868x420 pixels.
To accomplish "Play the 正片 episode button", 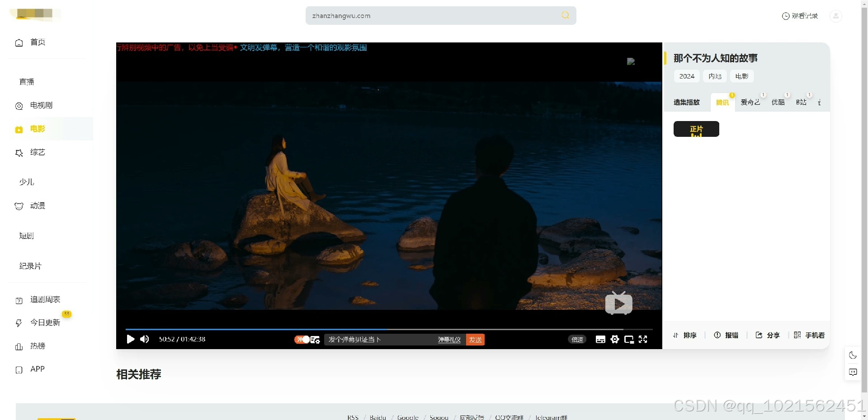I will (696, 129).
